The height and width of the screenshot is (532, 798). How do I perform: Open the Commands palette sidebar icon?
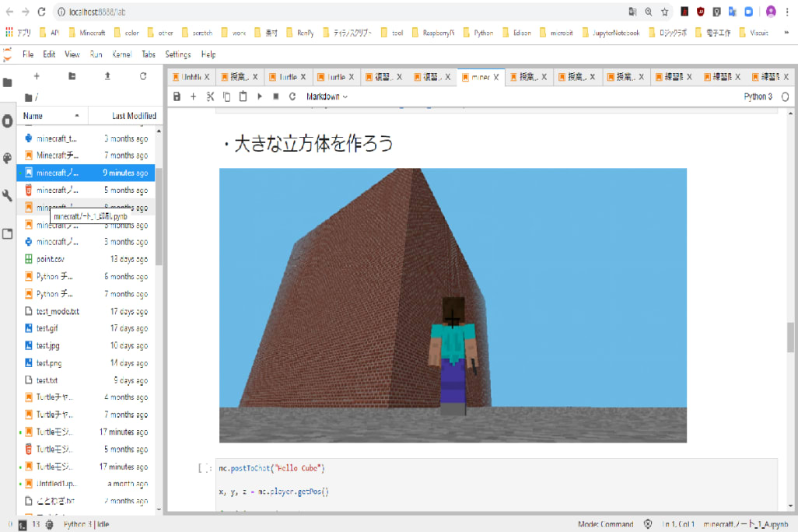click(8, 158)
